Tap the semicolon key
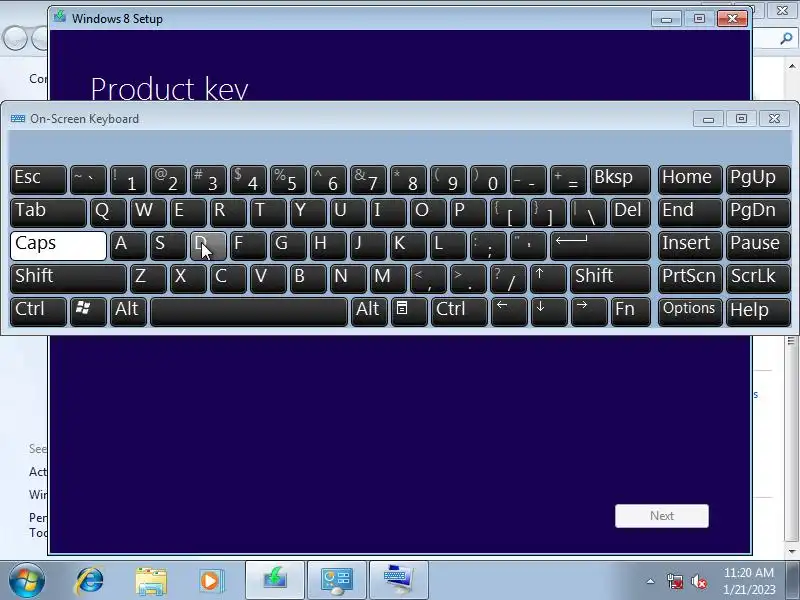The width and height of the screenshot is (800, 600). [x=488, y=245]
